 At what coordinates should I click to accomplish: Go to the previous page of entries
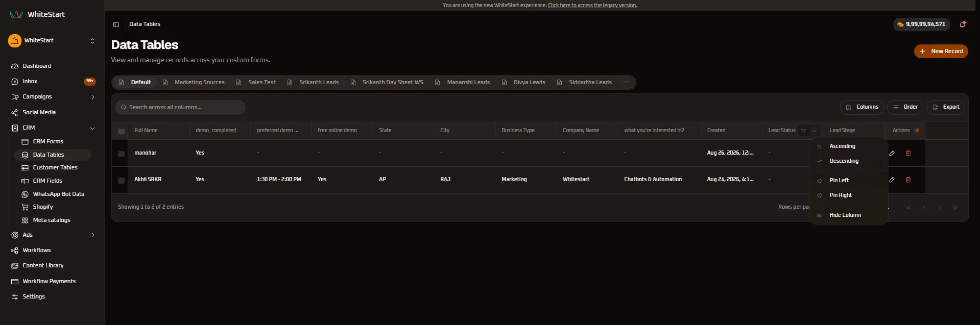(924, 207)
